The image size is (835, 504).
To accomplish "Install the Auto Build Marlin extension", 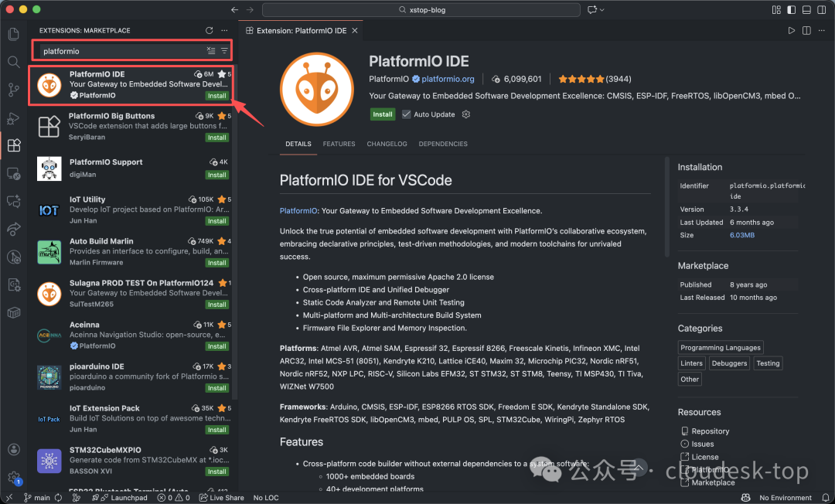I will pyautogui.click(x=216, y=263).
